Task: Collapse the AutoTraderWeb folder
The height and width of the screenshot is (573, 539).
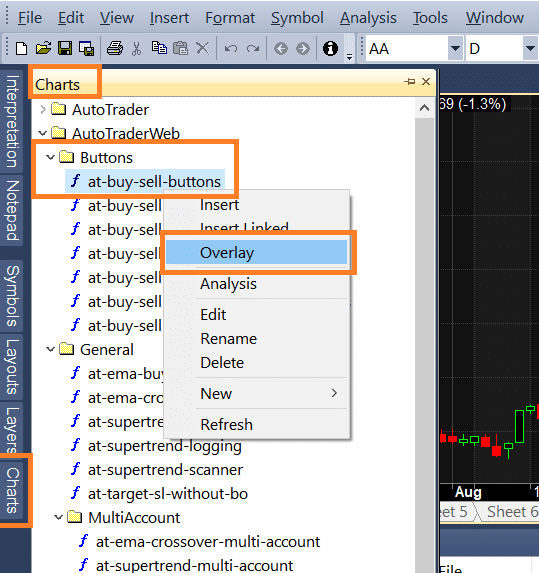Action: [42, 133]
